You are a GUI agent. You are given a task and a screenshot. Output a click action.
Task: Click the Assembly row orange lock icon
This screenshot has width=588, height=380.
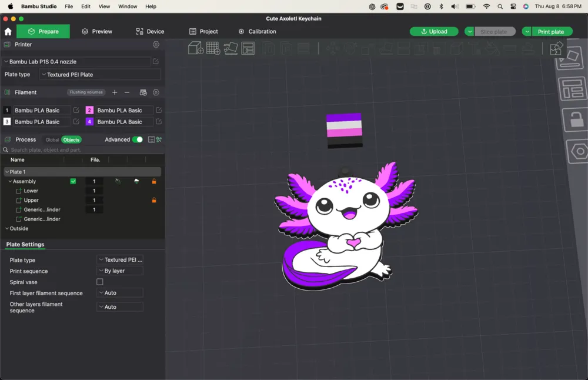point(153,181)
